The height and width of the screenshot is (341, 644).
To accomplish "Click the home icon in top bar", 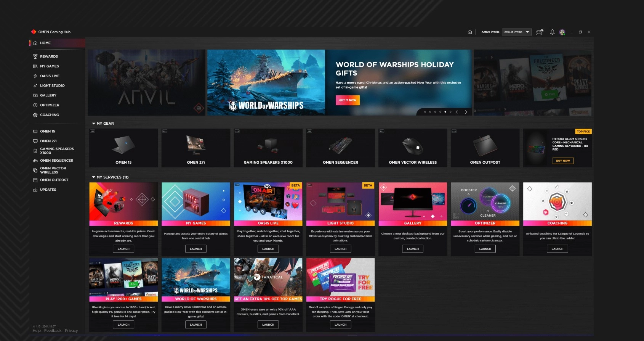I will [469, 32].
